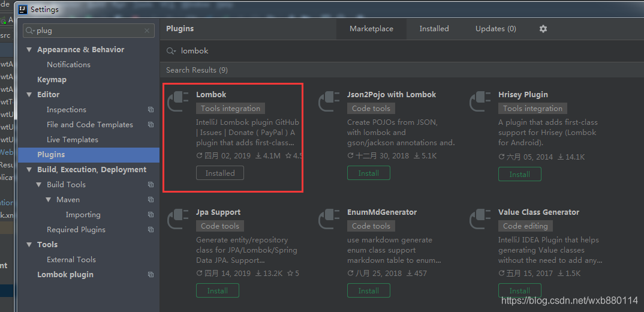Click Code tools tag under Json2Pojo with Lombok
Screen dimensions: 644x312
click(x=371, y=109)
